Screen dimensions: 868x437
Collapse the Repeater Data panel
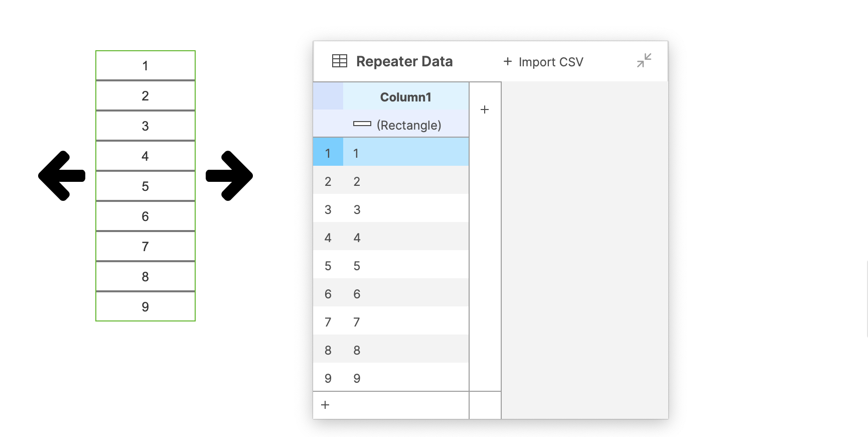pos(644,61)
